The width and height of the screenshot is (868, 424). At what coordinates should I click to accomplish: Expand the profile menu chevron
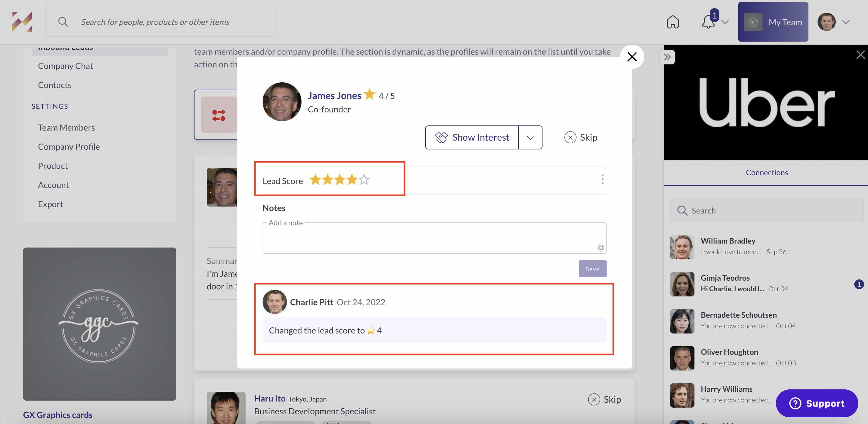[x=846, y=22]
